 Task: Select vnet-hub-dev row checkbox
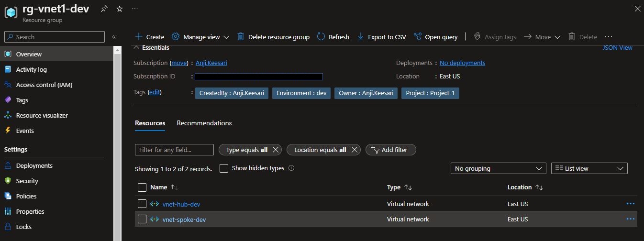click(x=142, y=204)
